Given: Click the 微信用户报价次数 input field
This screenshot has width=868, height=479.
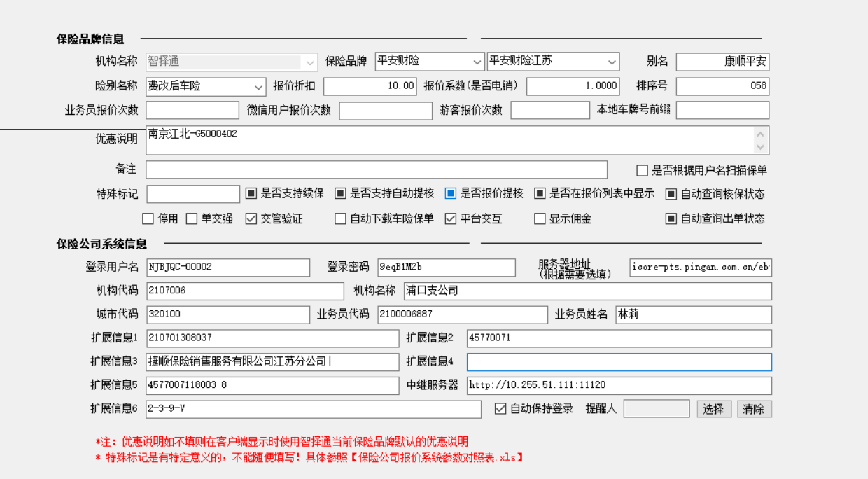Looking at the screenshot, I should coord(386,111).
